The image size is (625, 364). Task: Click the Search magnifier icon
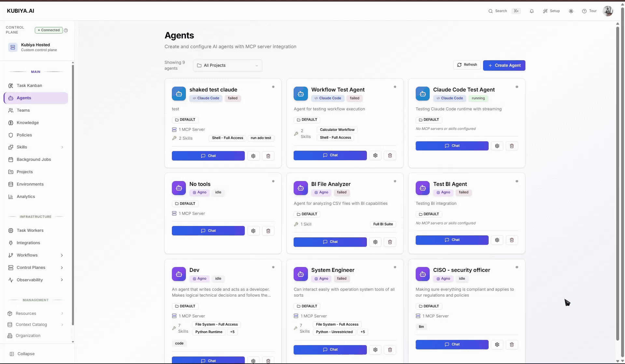tap(490, 11)
